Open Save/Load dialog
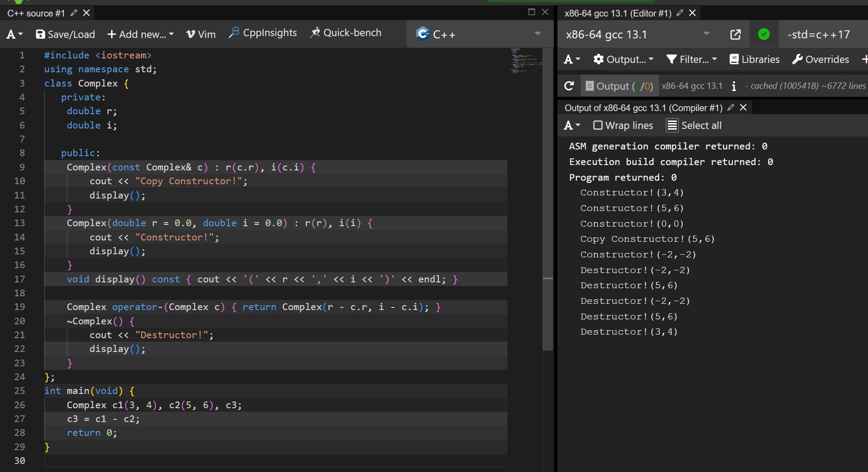The image size is (868, 472). pos(66,34)
